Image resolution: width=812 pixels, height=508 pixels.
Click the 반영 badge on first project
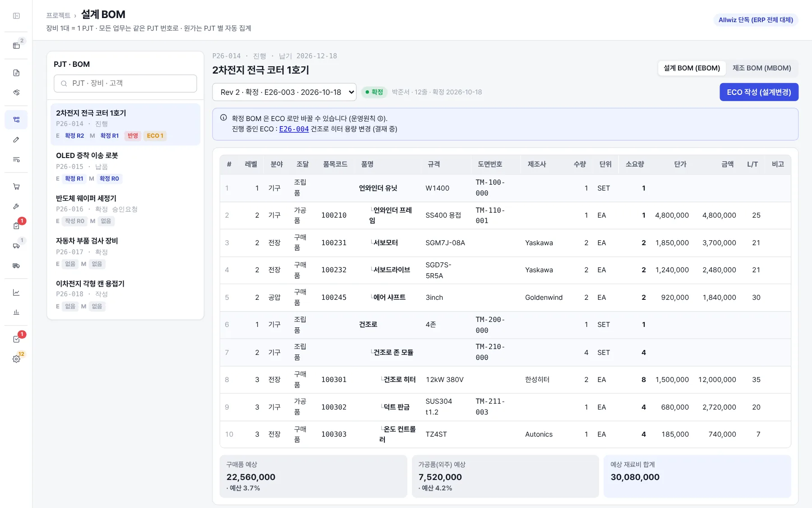point(133,136)
